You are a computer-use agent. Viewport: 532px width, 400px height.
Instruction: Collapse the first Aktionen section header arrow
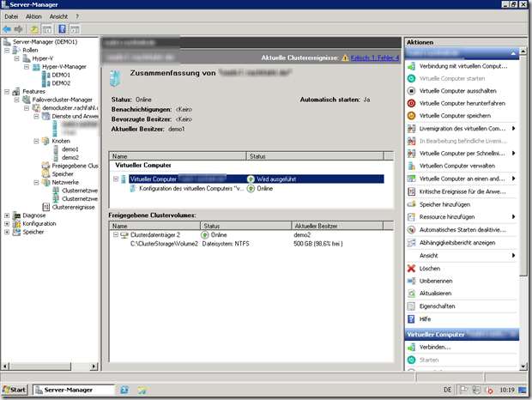click(x=513, y=53)
